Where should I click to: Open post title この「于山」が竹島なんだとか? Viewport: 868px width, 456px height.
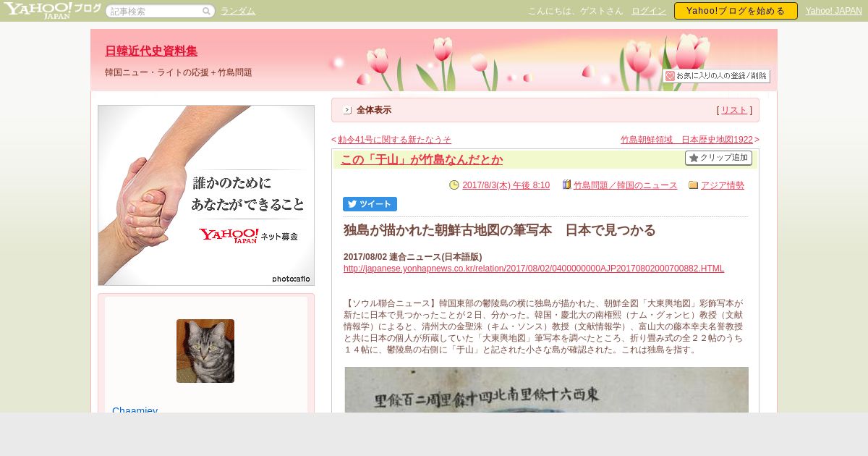422,159
